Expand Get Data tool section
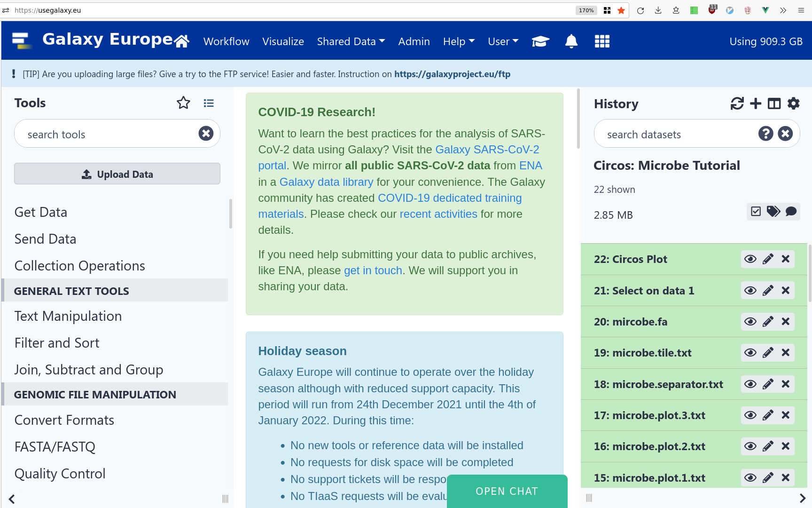 [41, 212]
